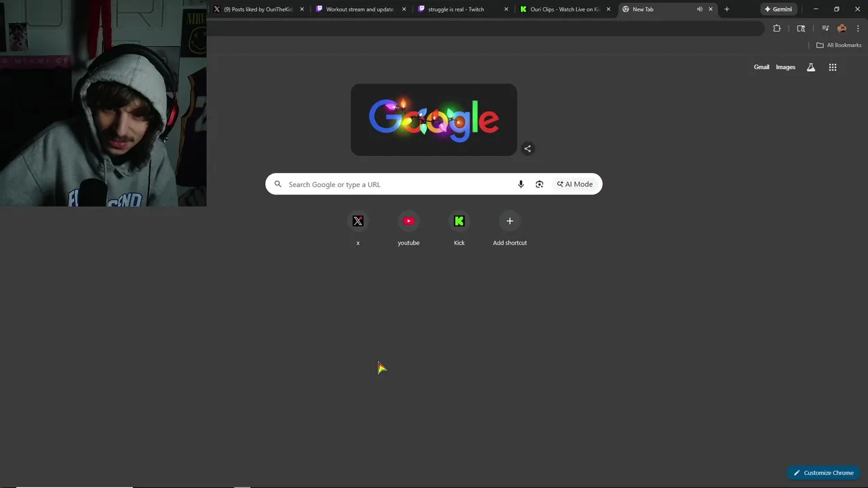Open the Google apps grid

833,67
